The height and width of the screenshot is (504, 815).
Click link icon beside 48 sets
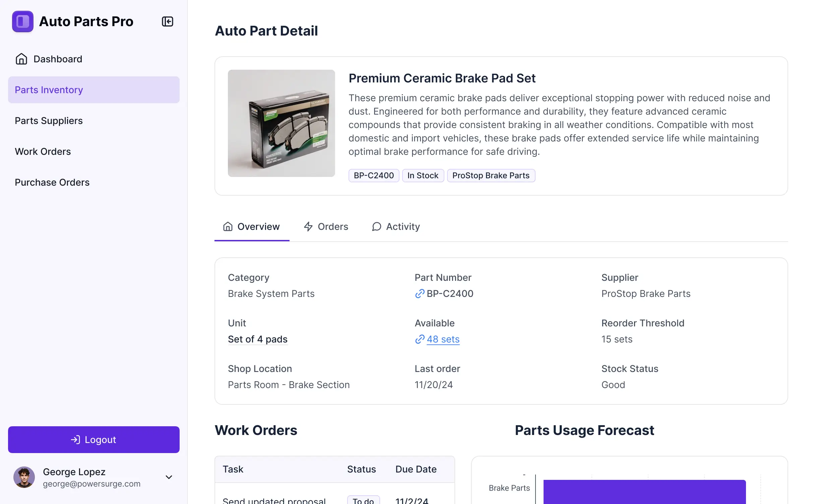pos(420,339)
